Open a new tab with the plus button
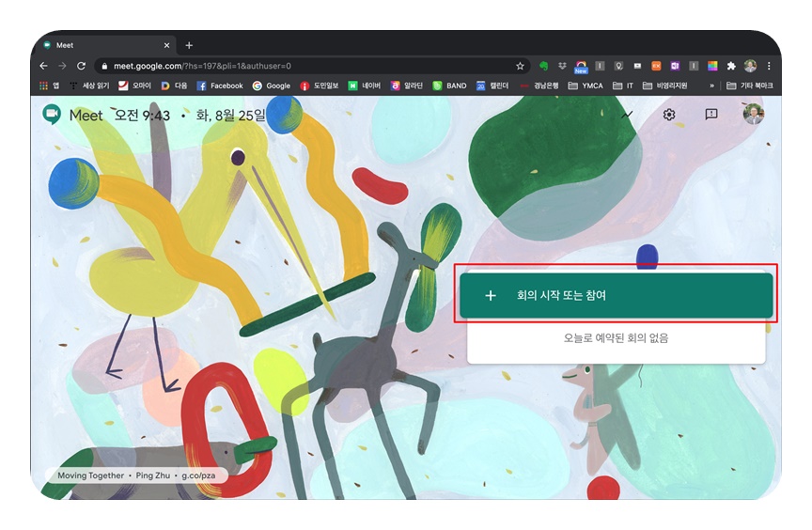This screenshot has height=530, width=812. (189, 45)
